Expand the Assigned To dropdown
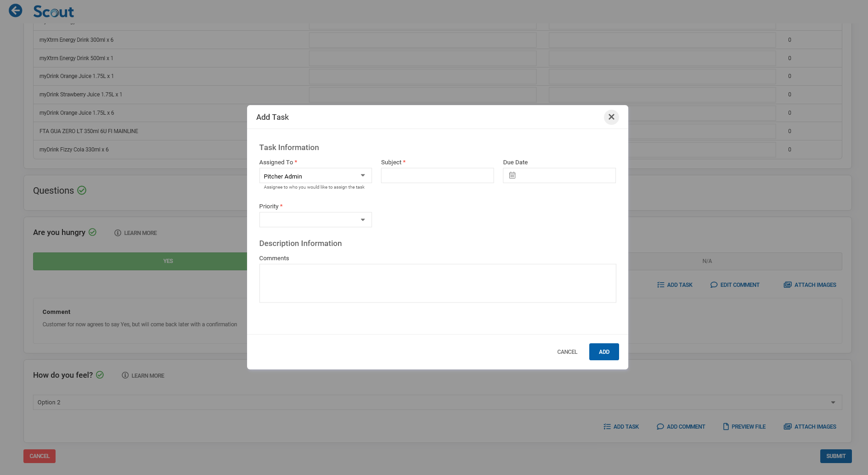Screen dimensions: 868x475 point(362,176)
